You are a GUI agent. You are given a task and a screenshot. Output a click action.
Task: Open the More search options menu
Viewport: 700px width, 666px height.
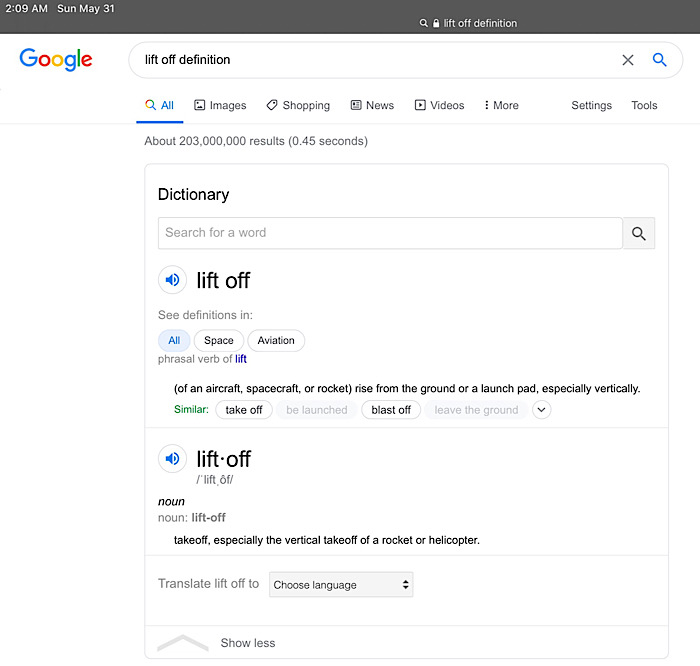pos(501,105)
